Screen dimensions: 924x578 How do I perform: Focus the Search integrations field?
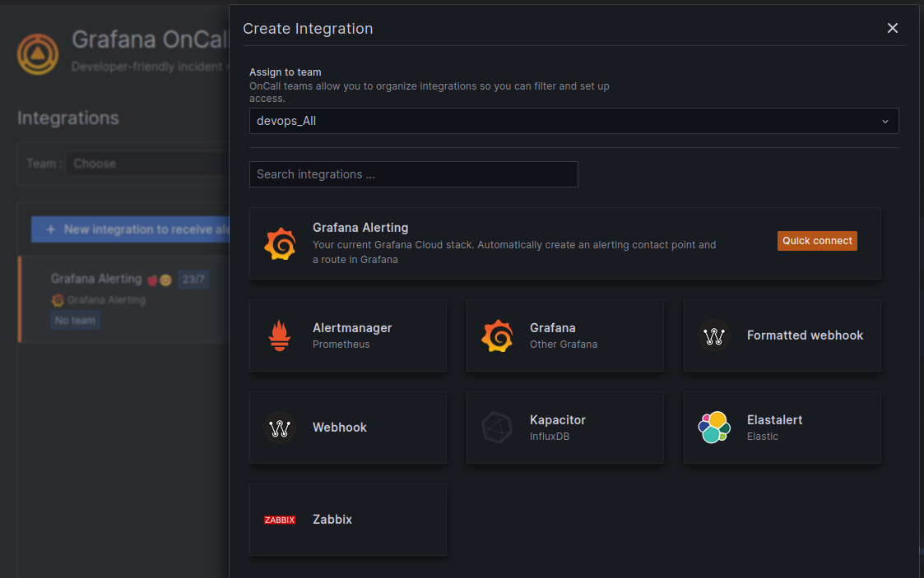coord(413,174)
